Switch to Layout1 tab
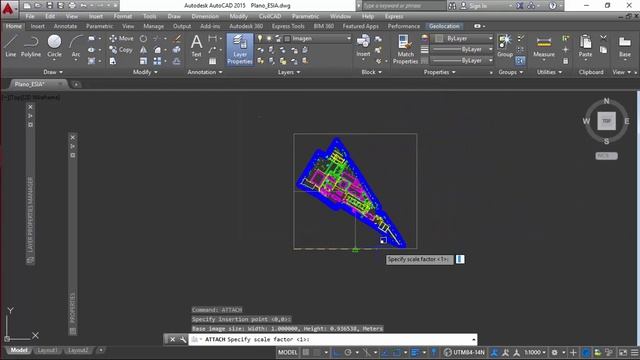640x360 pixels. point(47,351)
